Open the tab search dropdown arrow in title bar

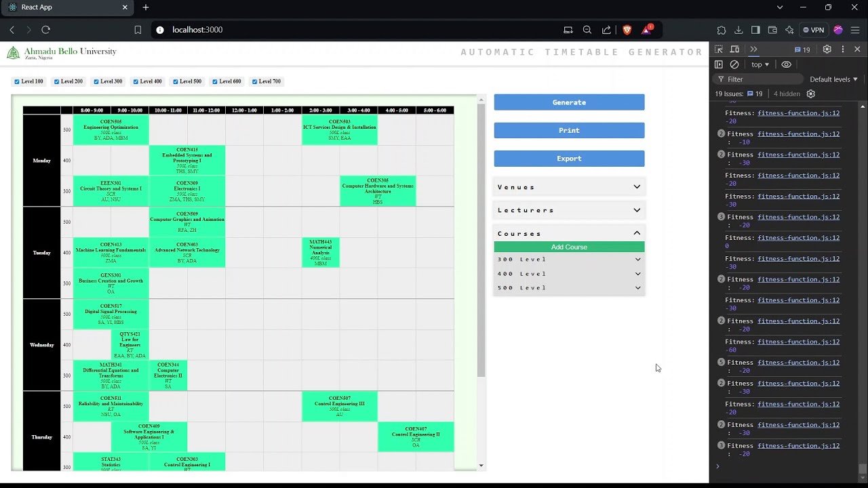click(780, 7)
